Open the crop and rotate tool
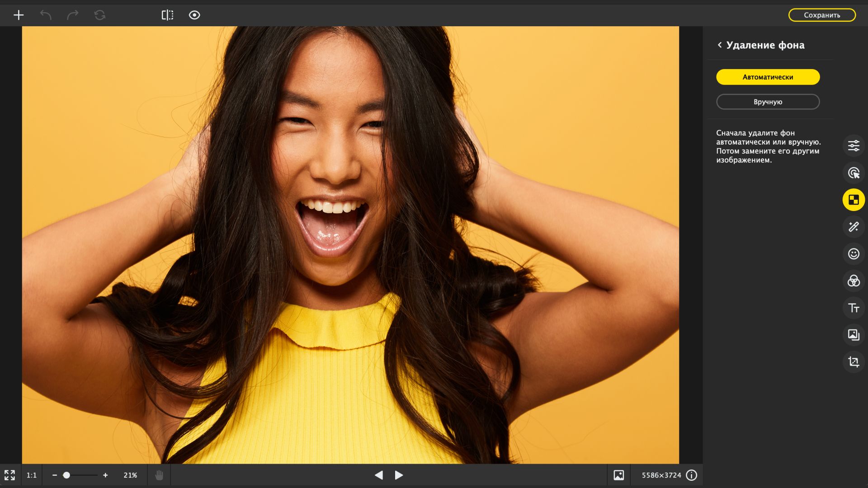This screenshot has width=868, height=488. coord(854,362)
